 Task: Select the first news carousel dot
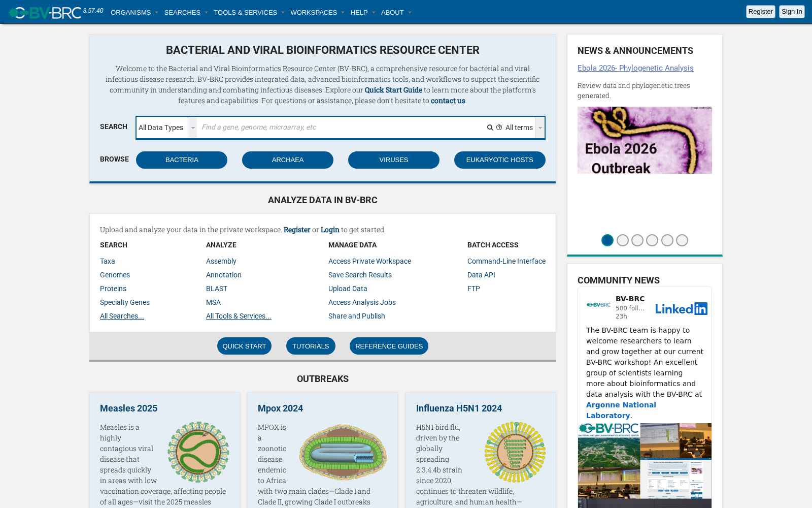pyautogui.click(x=607, y=240)
